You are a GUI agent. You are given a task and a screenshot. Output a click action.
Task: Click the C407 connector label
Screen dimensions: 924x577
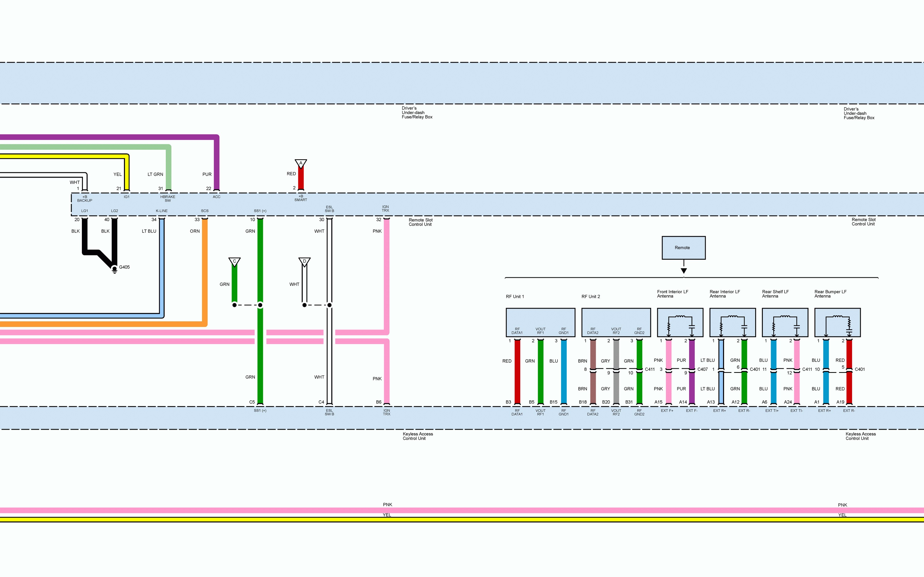click(702, 369)
